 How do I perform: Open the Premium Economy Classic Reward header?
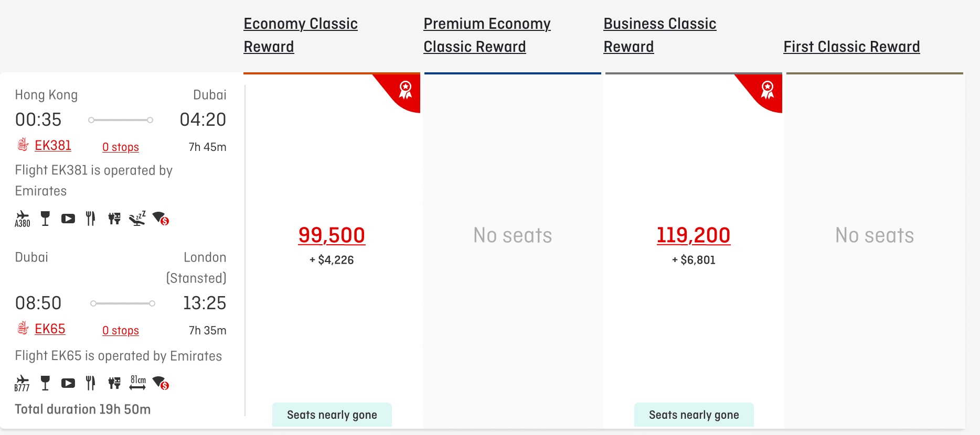click(x=487, y=35)
